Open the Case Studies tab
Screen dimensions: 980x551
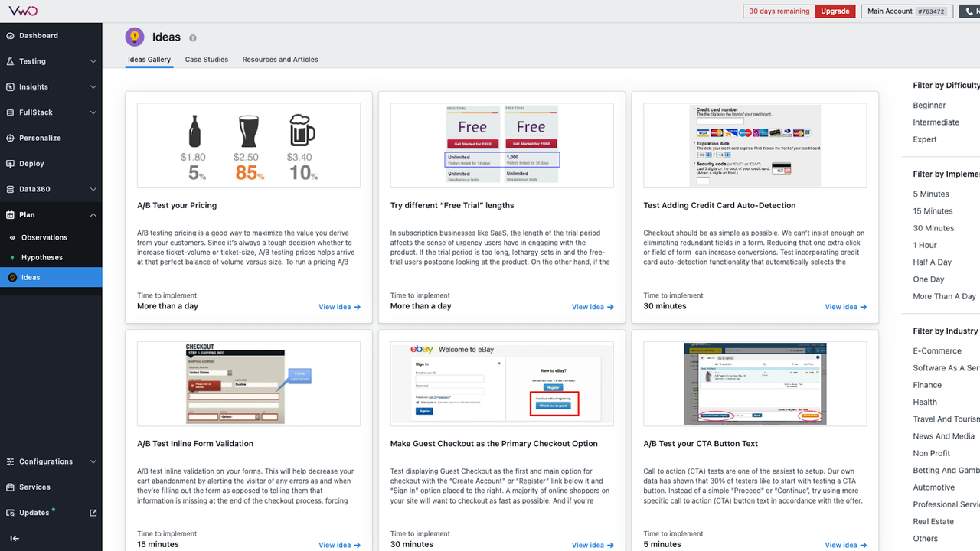pyautogui.click(x=207, y=60)
